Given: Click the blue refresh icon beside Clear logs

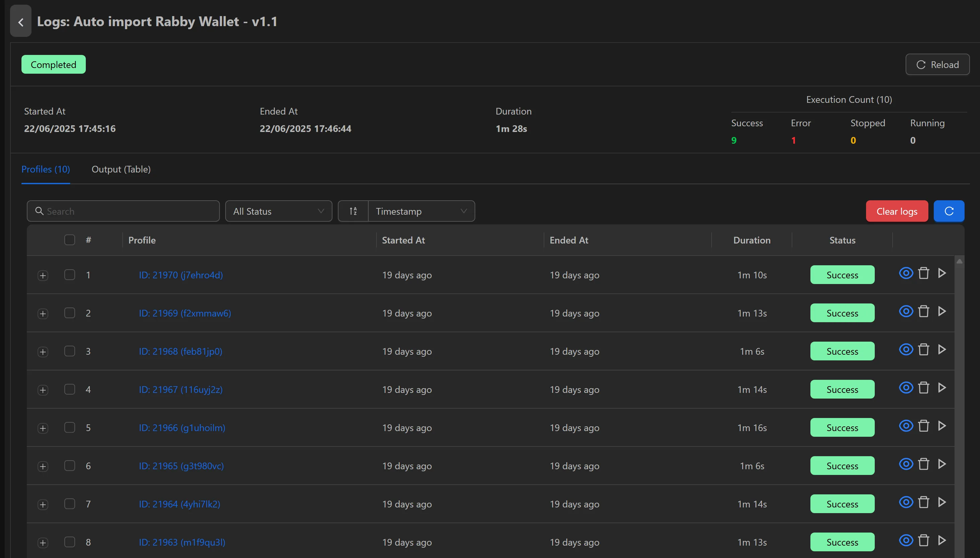Looking at the screenshot, I should [949, 211].
